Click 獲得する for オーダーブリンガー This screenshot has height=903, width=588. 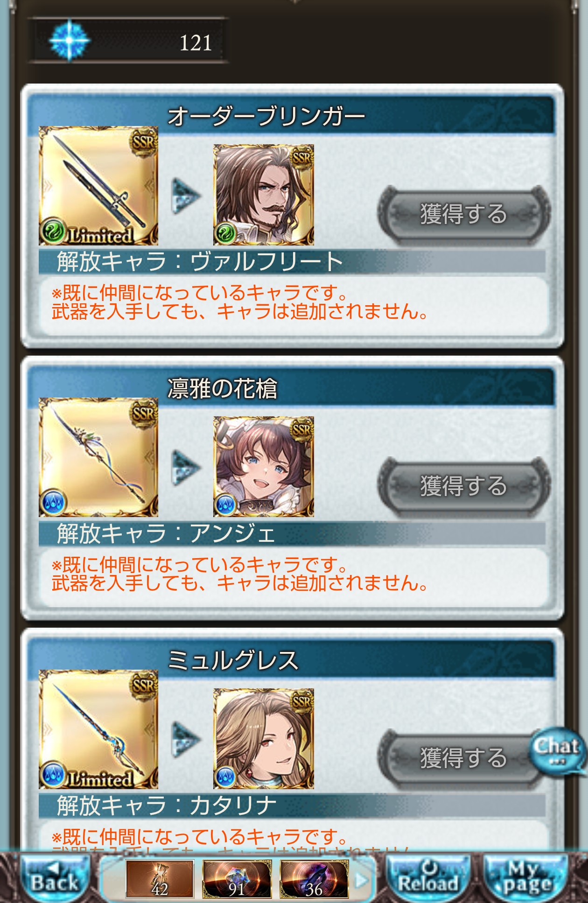pos(464,214)
